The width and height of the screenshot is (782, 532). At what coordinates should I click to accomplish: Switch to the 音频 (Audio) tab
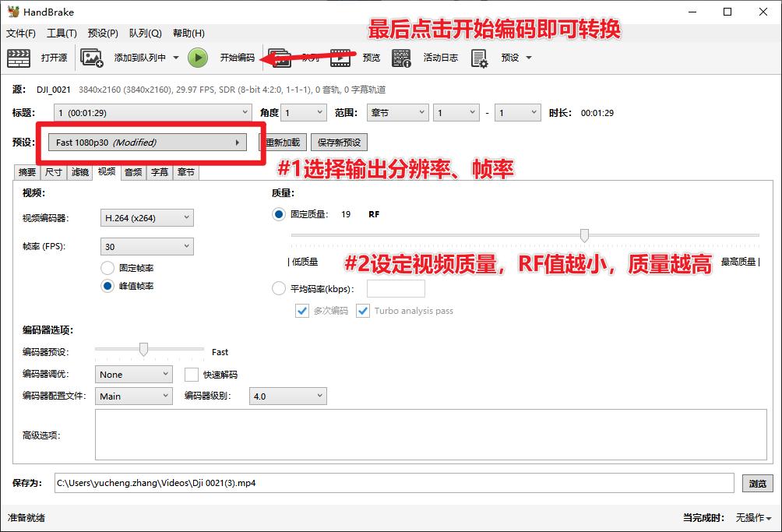pos(132,172)
